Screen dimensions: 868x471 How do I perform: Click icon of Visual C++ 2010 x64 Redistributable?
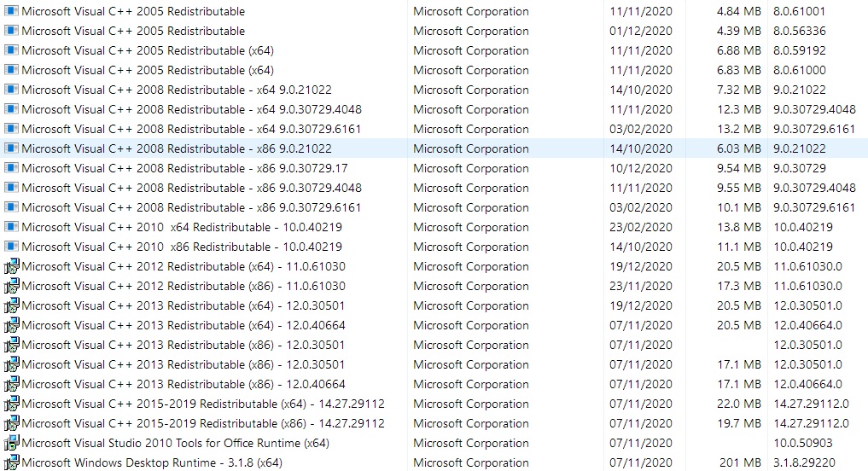tap(11, 227)
